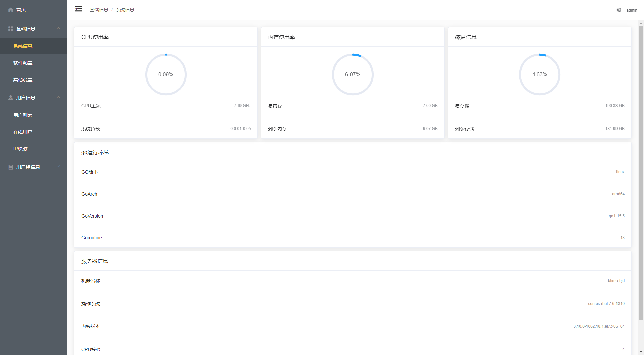Open the 其他设置 menu item

coord(23,80)
